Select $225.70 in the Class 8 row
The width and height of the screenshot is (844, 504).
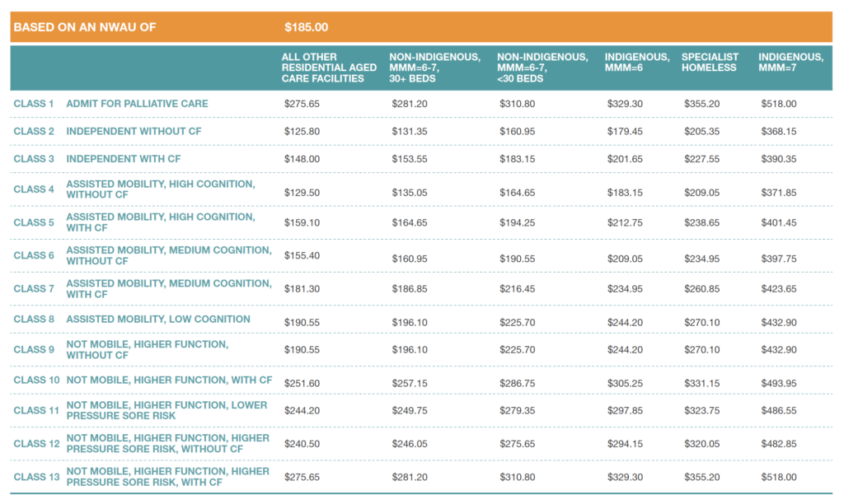coord(518,323)
